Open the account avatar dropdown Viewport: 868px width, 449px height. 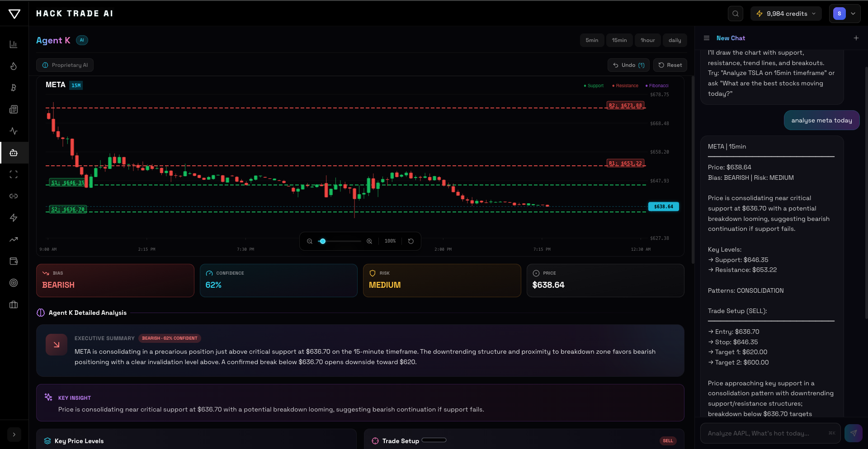tap(844, 14)
